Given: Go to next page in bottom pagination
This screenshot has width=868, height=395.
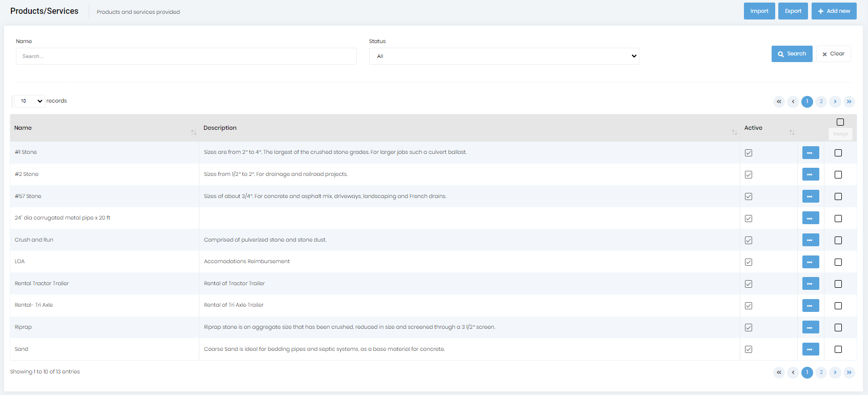Looking at the screenshot, I should pos(835,372).
